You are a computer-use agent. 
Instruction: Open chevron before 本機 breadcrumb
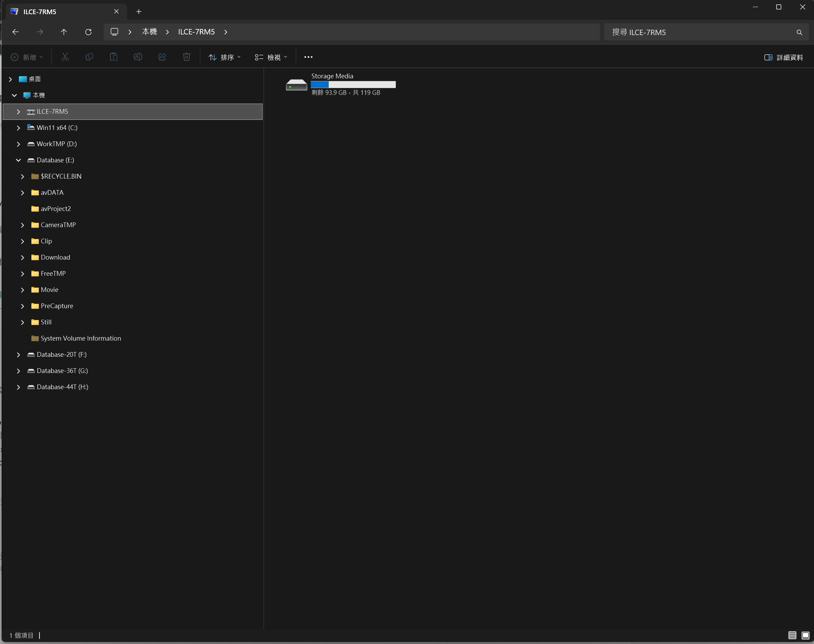tap(130, 32)
